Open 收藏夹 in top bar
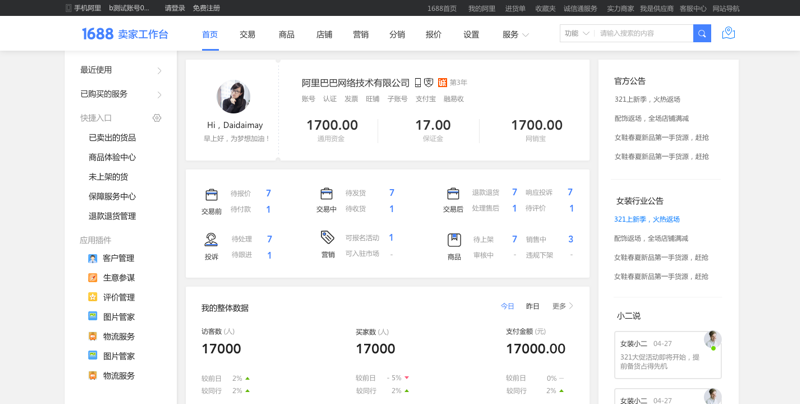Screen dimensions: 800x404 point(545,9)
